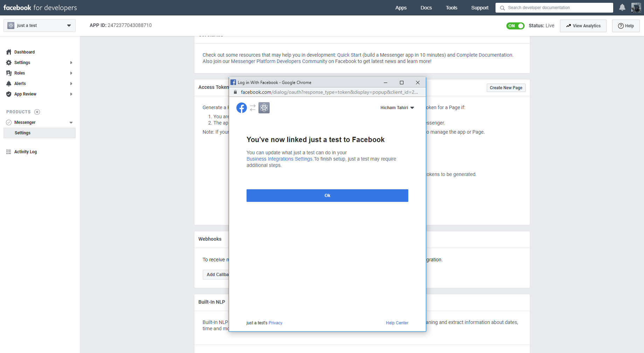The image size is (644, 353).
Task: Click the Dashboard home icon
Action: [9, 52]
